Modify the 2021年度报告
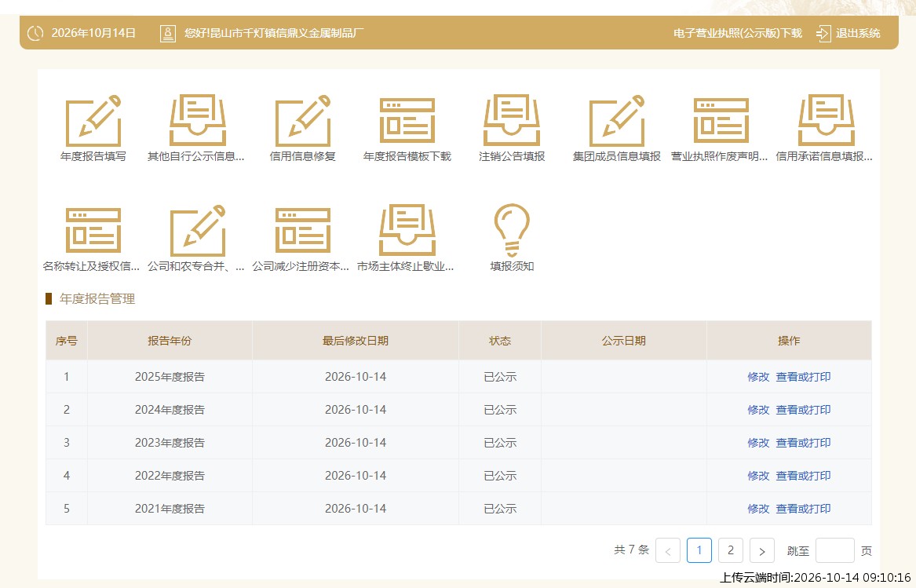Image resolution: width=916 pixels, height=588 pixels. click(758, 509)
